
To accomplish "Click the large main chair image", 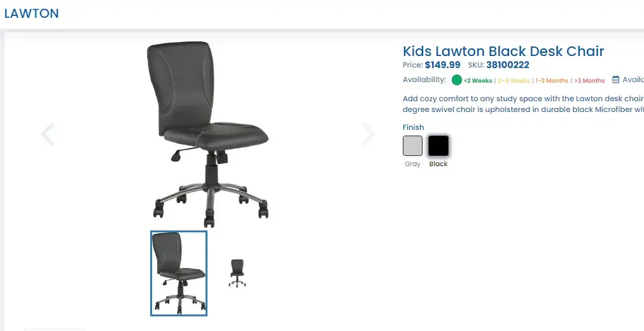I will [208, 134].
